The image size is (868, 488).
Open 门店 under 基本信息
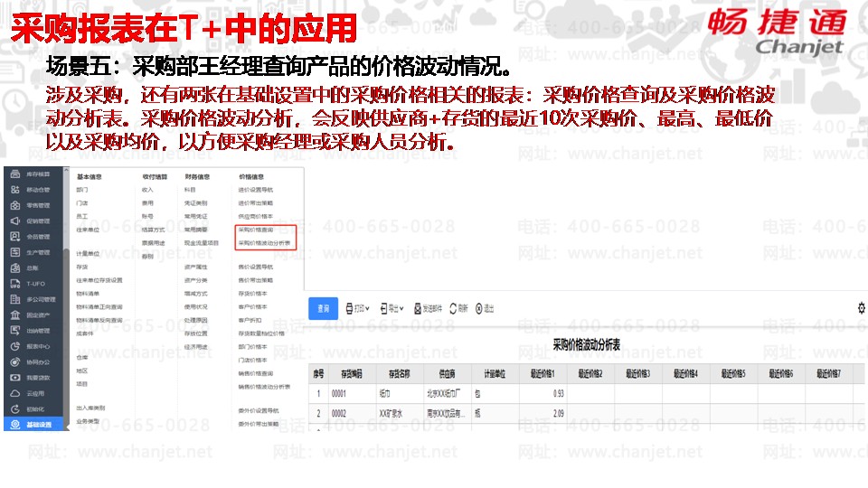(82, 203)
